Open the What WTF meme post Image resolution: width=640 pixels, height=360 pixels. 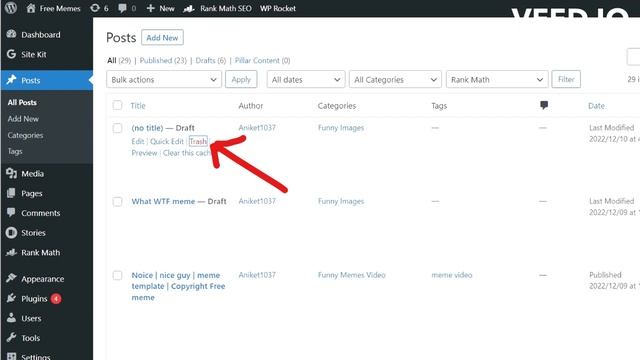coord(163,201)
